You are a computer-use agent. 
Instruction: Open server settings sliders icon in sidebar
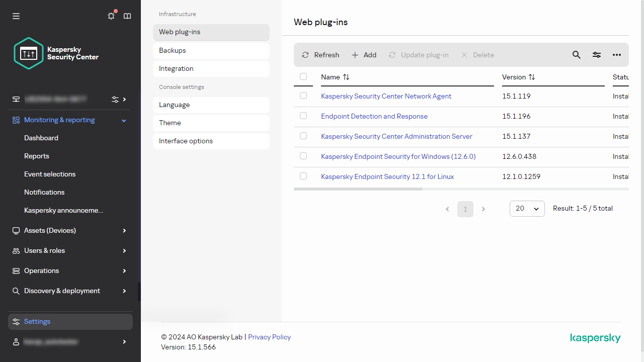point(115,100)
